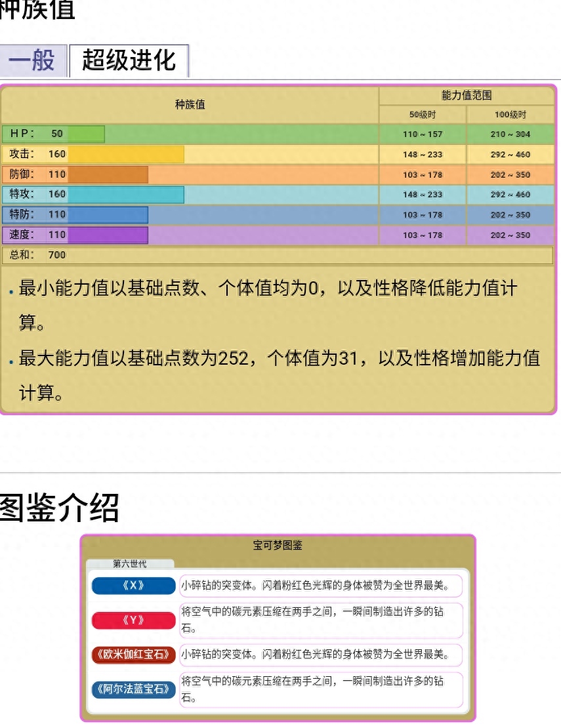The width and height of the screenshot is (561, 728).
Task: Click the 100级时 column header
Action: coord(510,115)
